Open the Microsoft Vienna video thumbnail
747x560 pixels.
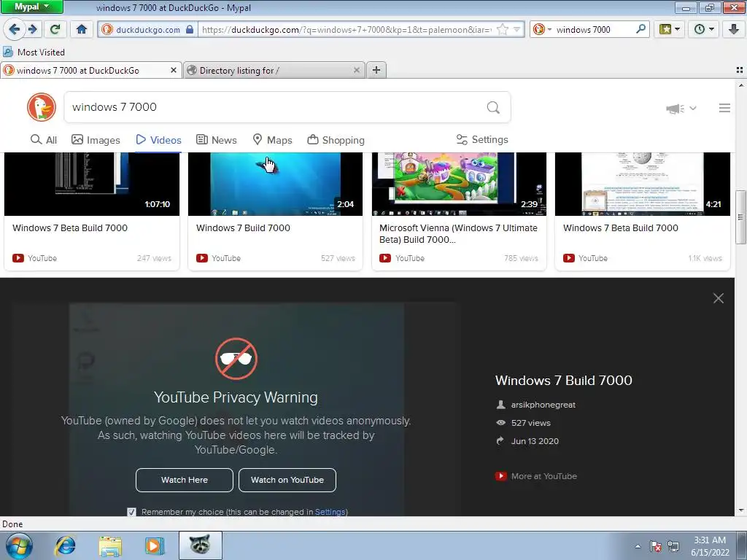tap(459, 184)
